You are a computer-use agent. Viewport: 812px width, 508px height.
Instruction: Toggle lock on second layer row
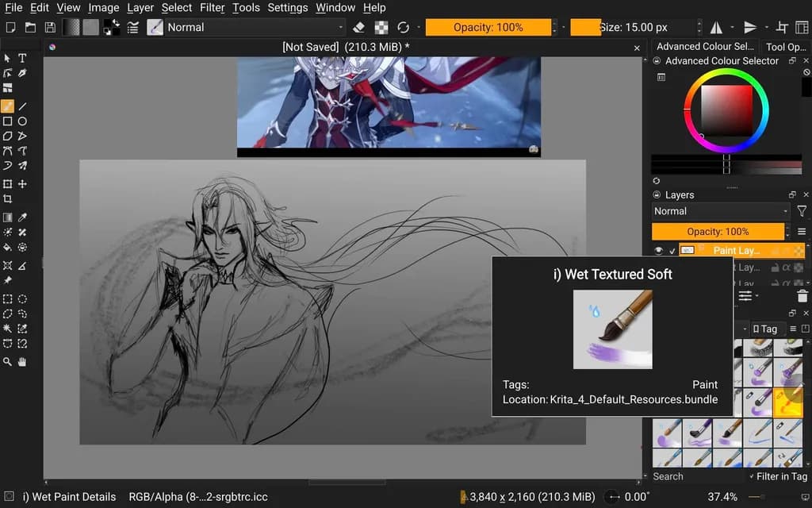pyautogui.click(x=776, y=267)
